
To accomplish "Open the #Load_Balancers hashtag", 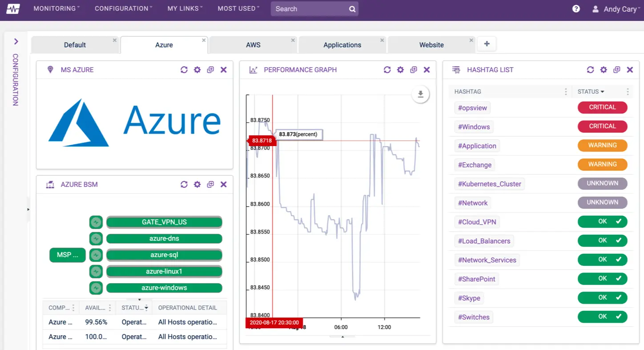I will pos(484,241).
